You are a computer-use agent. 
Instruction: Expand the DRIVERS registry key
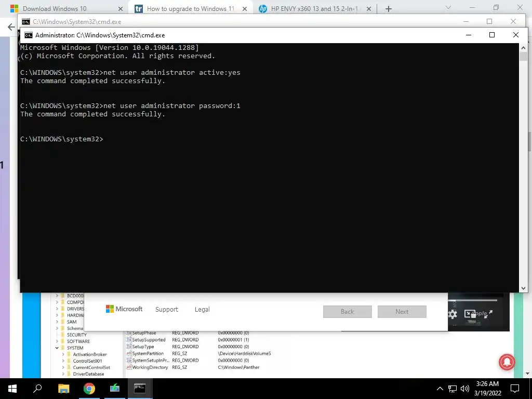(57, 309)
